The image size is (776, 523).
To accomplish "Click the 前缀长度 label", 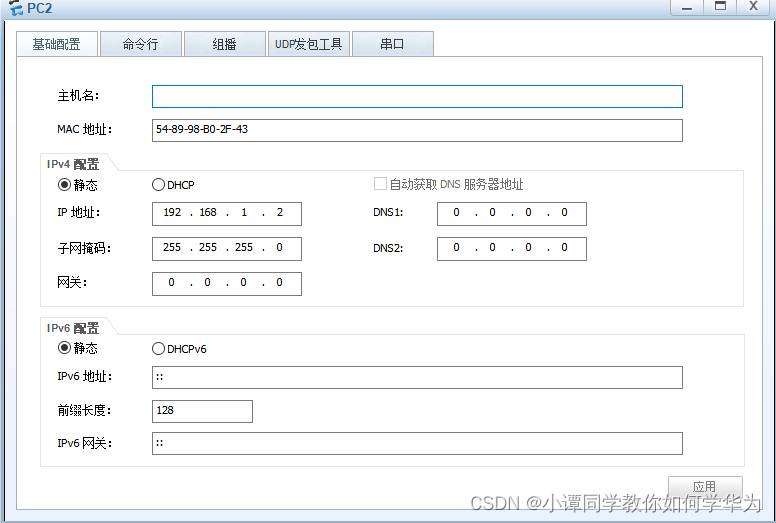I will (x=84, y=410).
